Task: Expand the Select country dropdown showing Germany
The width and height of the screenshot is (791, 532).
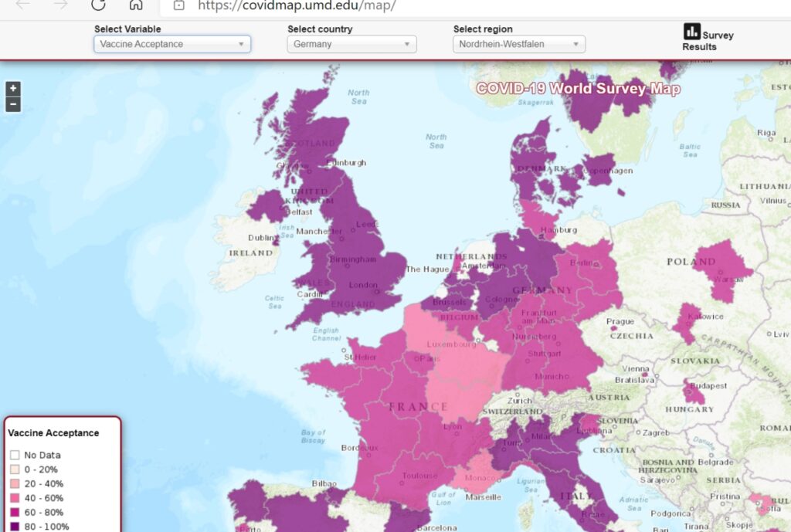Action: tap(351, 44)
